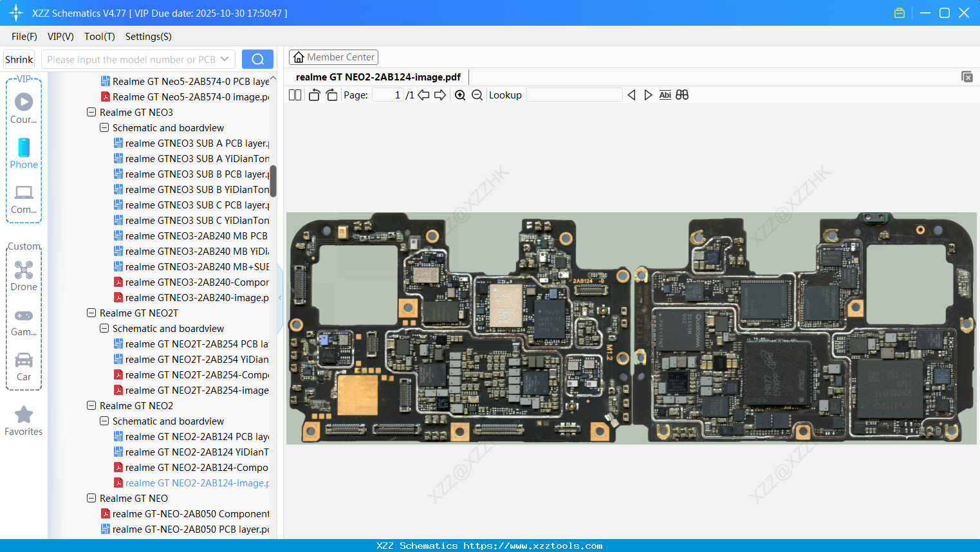980x552 pixels.
Task: Click the Lookup text field
Action: pos(575,95)
